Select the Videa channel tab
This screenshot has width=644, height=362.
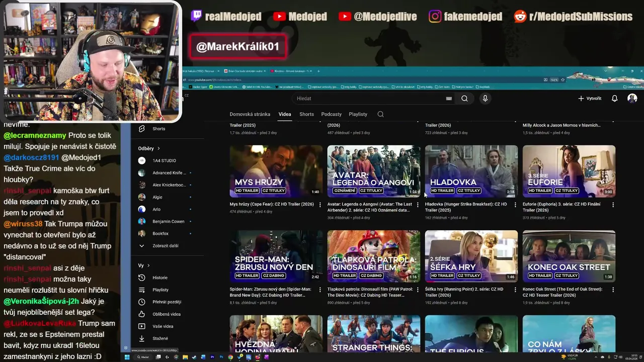click(x=285, y=114)
